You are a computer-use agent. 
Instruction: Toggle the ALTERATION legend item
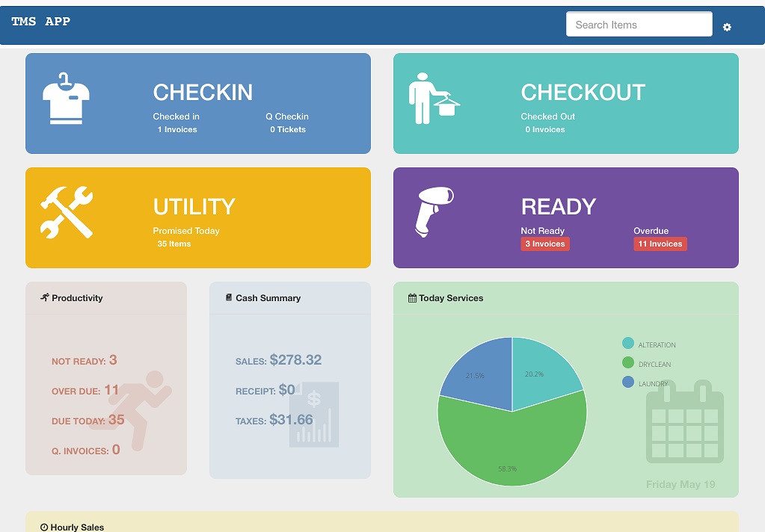[x=648, y=344]
